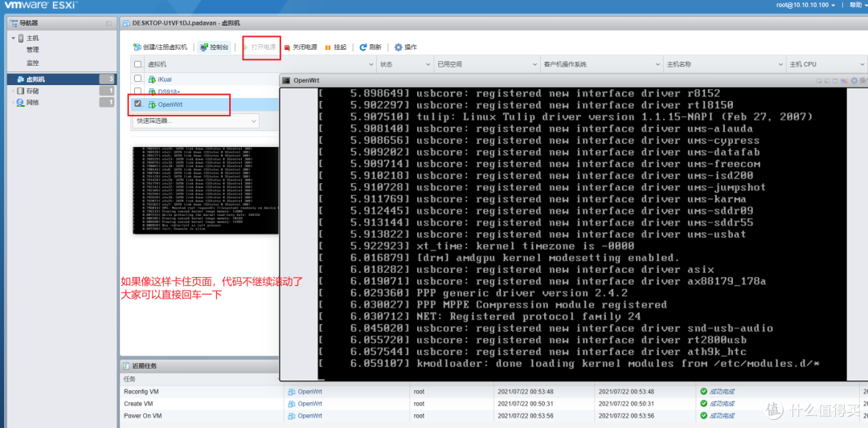The image size is (868, 428).
Task: Check the iKuai virtual machine checkbox
Action: pos(138,79)
